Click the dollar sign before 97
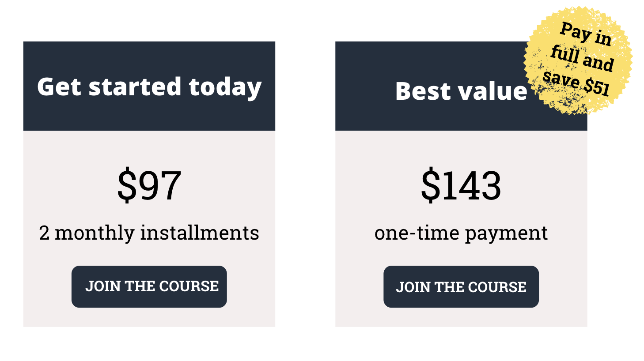Image resolution: width=644 pixels, height=361 pixels. 127,185
